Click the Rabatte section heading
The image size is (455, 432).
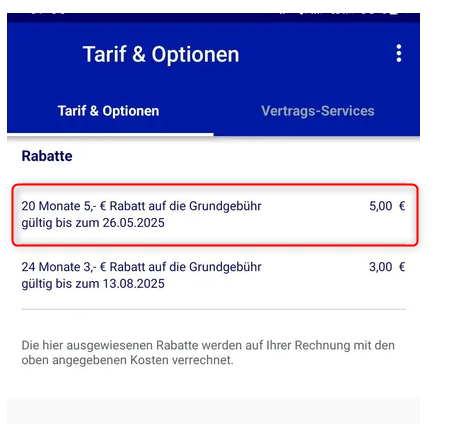pos(47,156)
